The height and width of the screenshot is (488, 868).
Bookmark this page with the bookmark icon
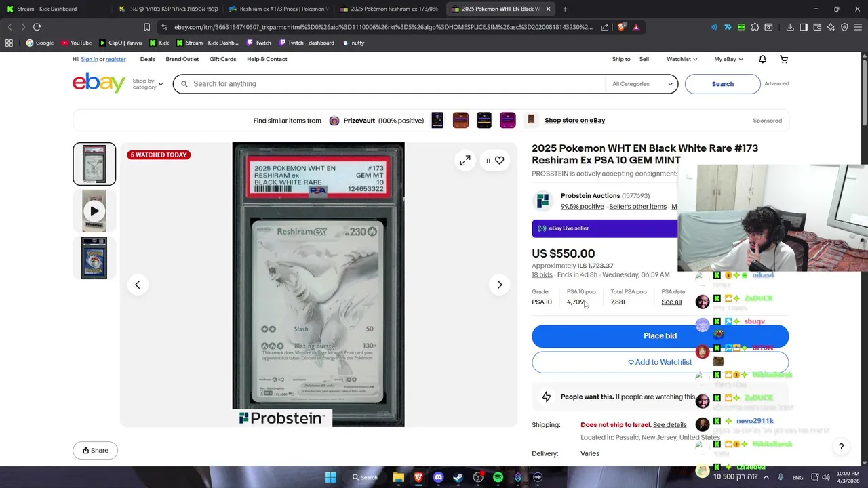pos(146,27)
